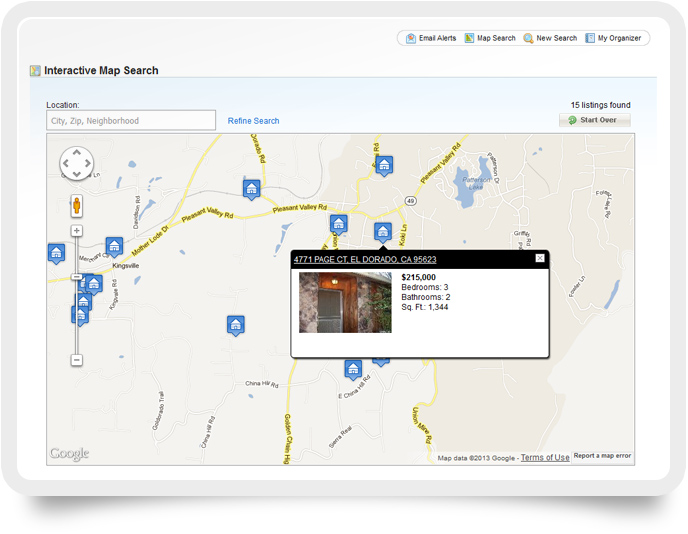Focus the City, Zip, Neighborhood location field

pos(131,120)
